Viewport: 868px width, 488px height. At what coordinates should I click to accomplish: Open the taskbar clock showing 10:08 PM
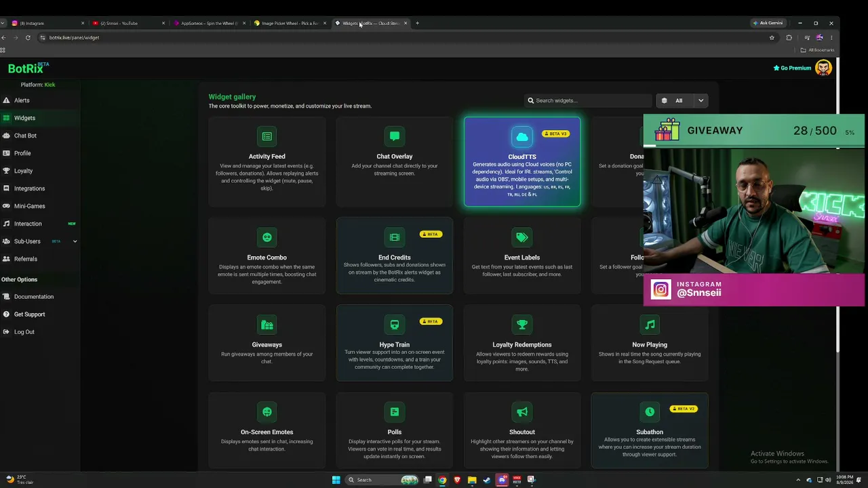click(846, 480)
